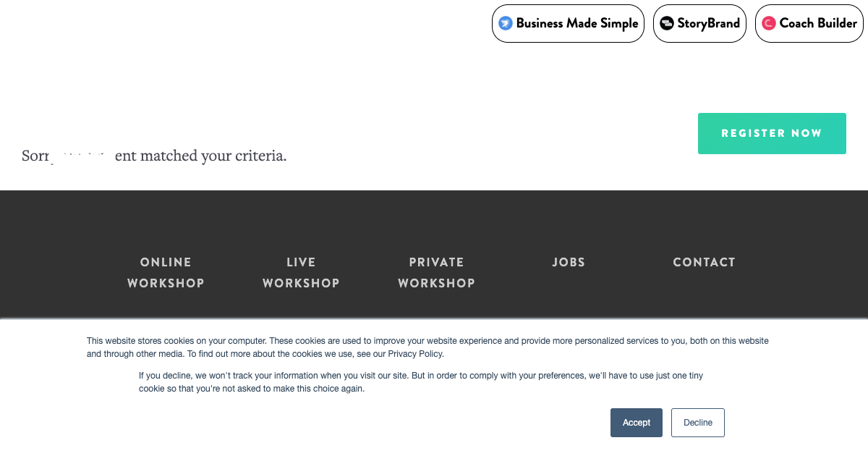This screenshot has height=456, width=868.
Task: Open the Jobs footer link
Action: tap(569, 262)
